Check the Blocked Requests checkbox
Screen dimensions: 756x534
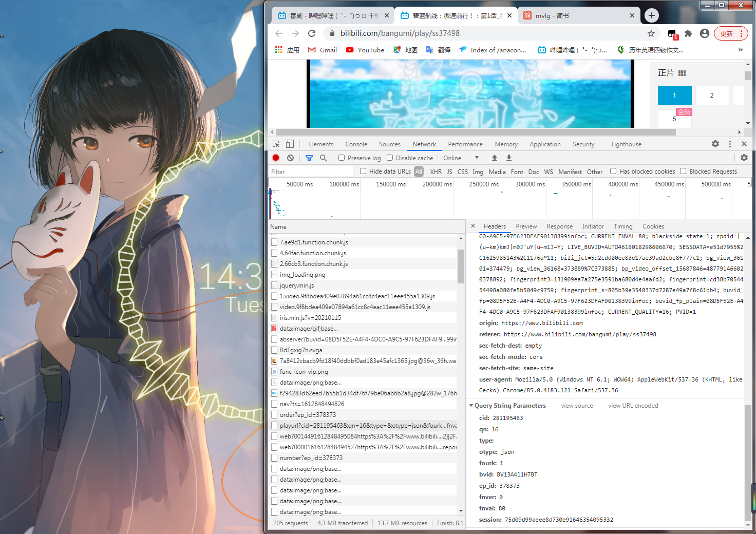click(683, 171)
